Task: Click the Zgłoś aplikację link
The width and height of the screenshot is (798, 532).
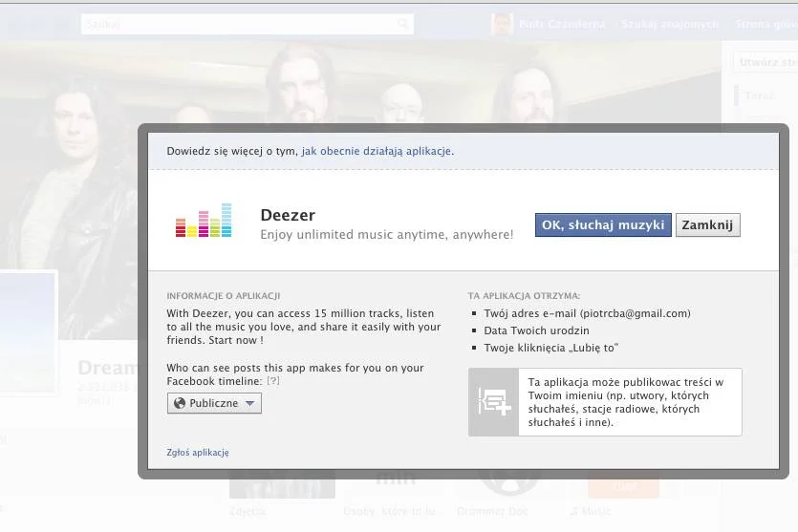Action: coord(198,452)
